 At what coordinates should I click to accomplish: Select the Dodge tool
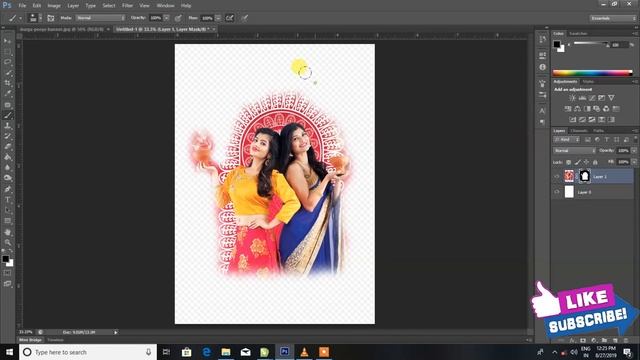[7, 178]
